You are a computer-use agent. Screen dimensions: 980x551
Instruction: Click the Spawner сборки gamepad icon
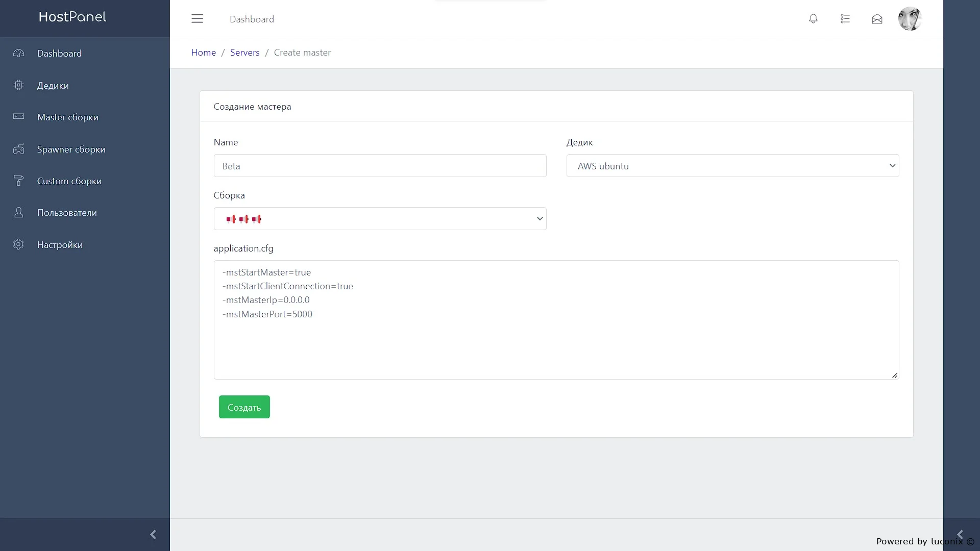(x=19, y=149)
